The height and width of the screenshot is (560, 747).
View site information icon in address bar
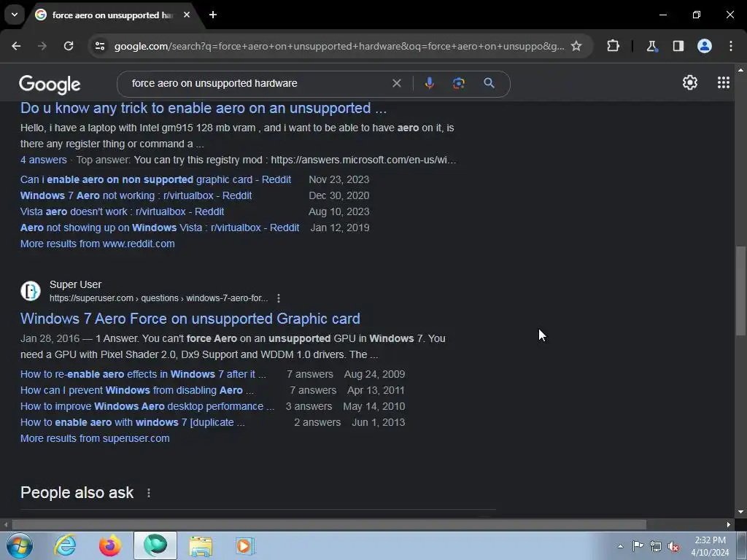(x=100, y=46)
